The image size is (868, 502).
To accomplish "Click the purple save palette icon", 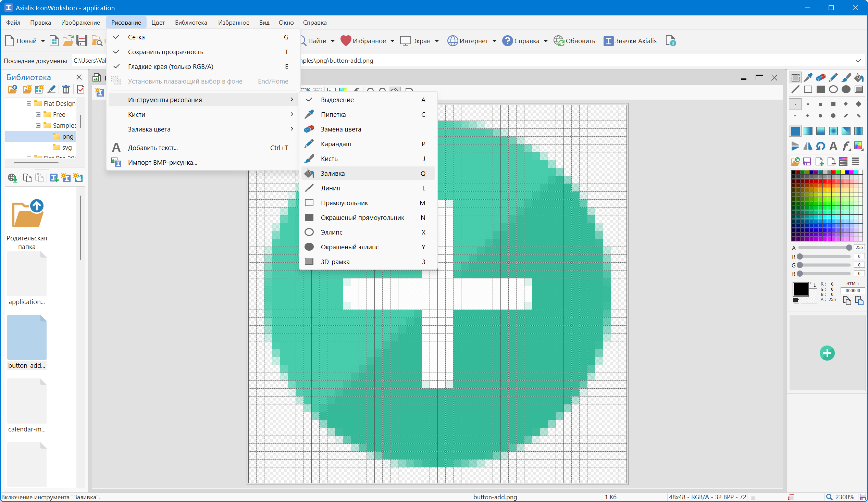I will click(807, 162).
